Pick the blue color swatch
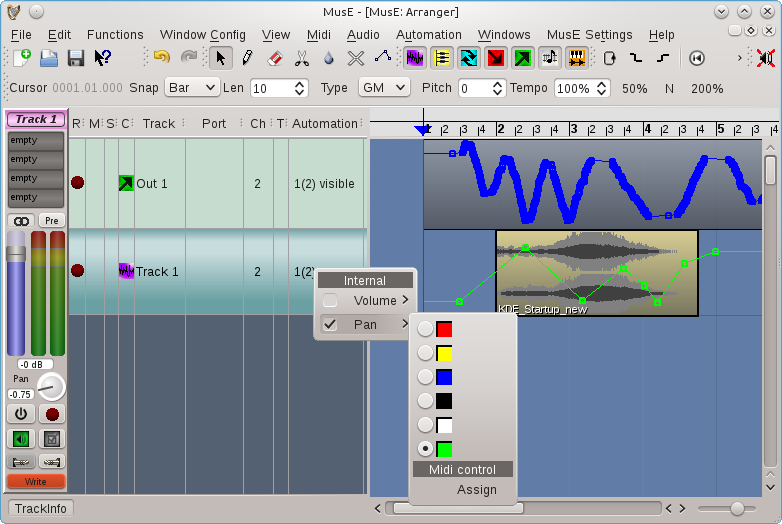The height and width of the screenshot is (524, 782). coord(444,377)
